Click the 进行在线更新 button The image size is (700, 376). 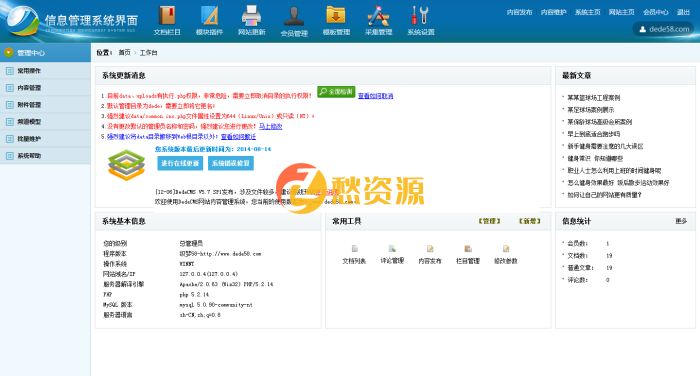(x=180, y=163)
